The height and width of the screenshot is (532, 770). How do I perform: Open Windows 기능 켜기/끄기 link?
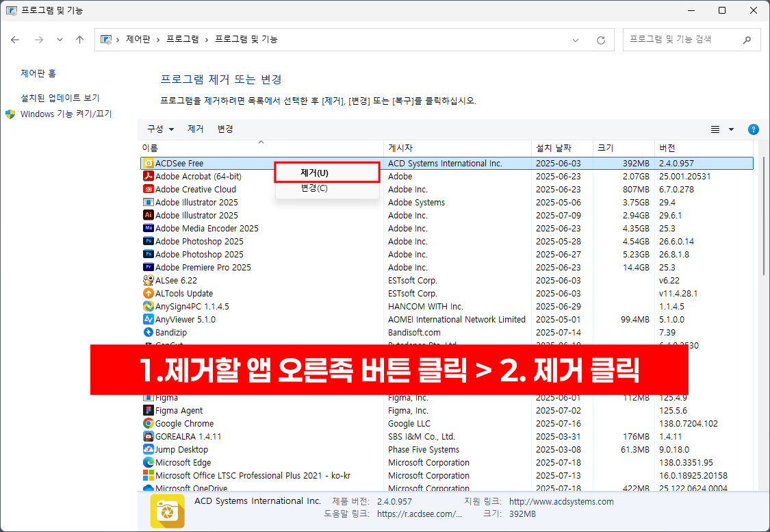[x=66, y=114]
